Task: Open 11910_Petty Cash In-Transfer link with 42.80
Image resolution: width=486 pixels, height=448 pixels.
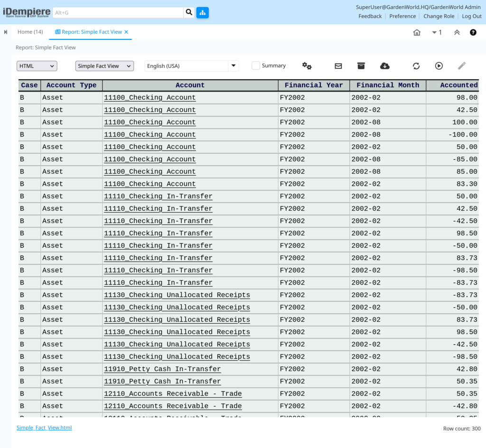Action: coord(162,369)
